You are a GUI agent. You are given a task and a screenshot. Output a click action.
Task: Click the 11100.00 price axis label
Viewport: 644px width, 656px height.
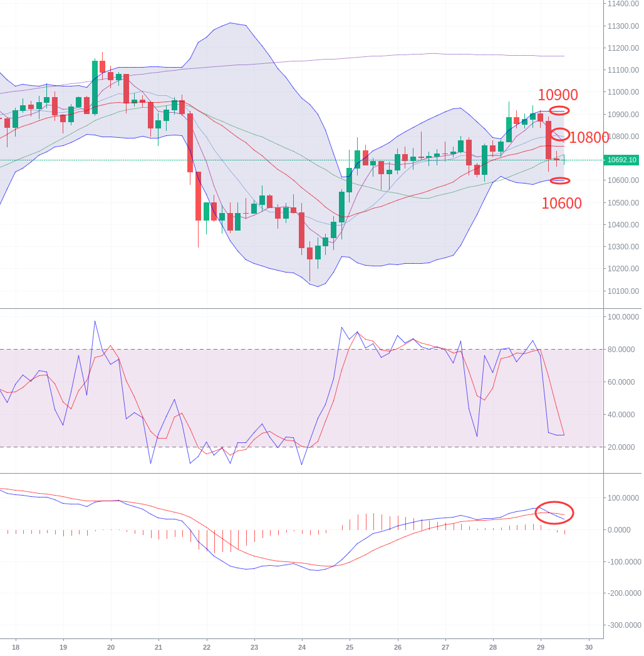623,70
